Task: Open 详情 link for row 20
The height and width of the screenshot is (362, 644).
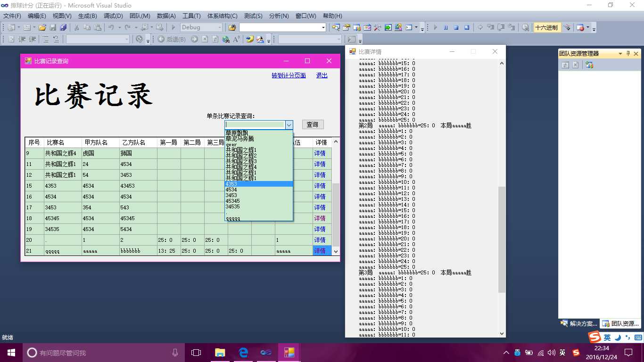Action: click(x=320, y=240)
